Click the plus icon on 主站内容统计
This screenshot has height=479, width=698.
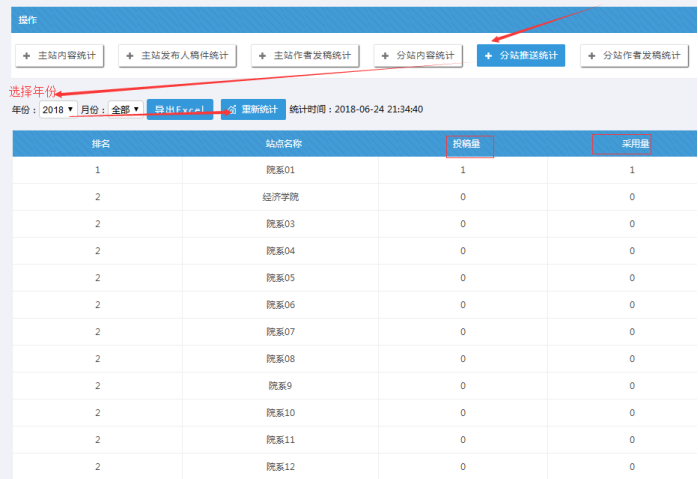click(28, 56)
